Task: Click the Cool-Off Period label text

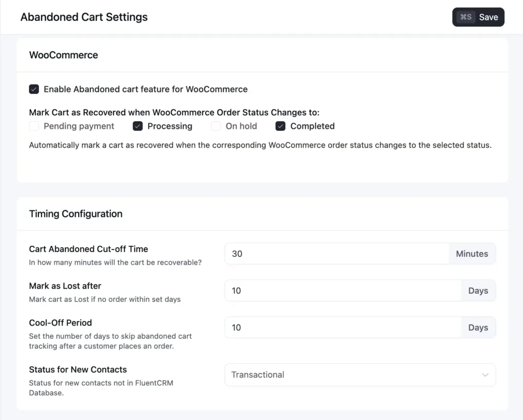Action: 60,322
